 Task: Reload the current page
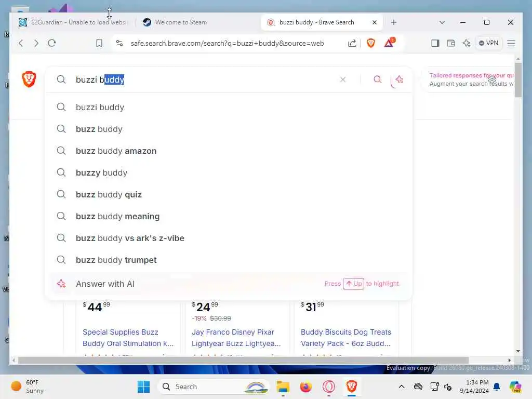point(52,43)
